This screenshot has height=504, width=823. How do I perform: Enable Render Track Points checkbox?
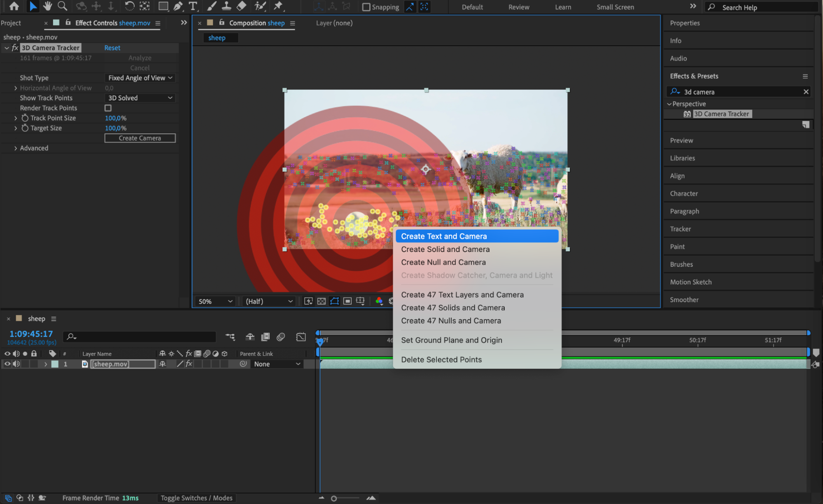[108, 108]
